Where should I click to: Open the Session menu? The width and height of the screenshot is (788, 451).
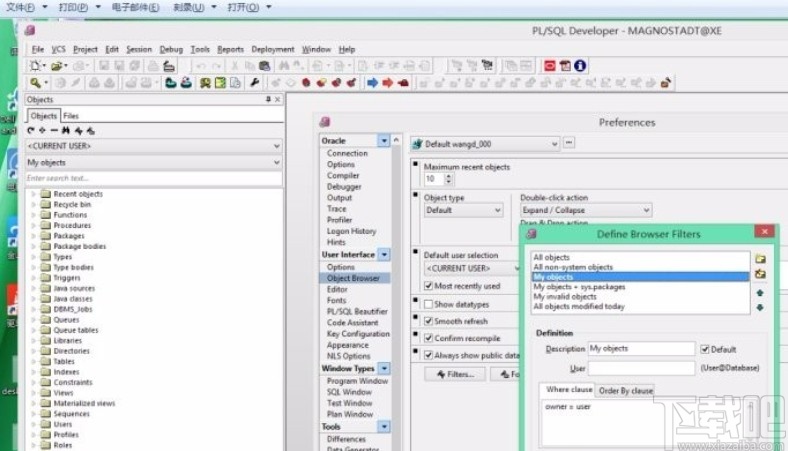(x=139, y=49)
